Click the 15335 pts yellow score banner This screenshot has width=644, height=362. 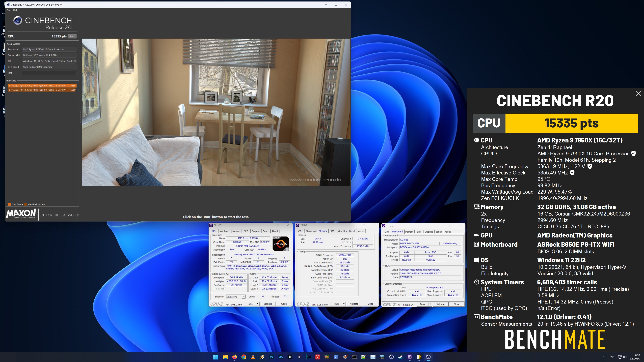(x=572, y=123)
